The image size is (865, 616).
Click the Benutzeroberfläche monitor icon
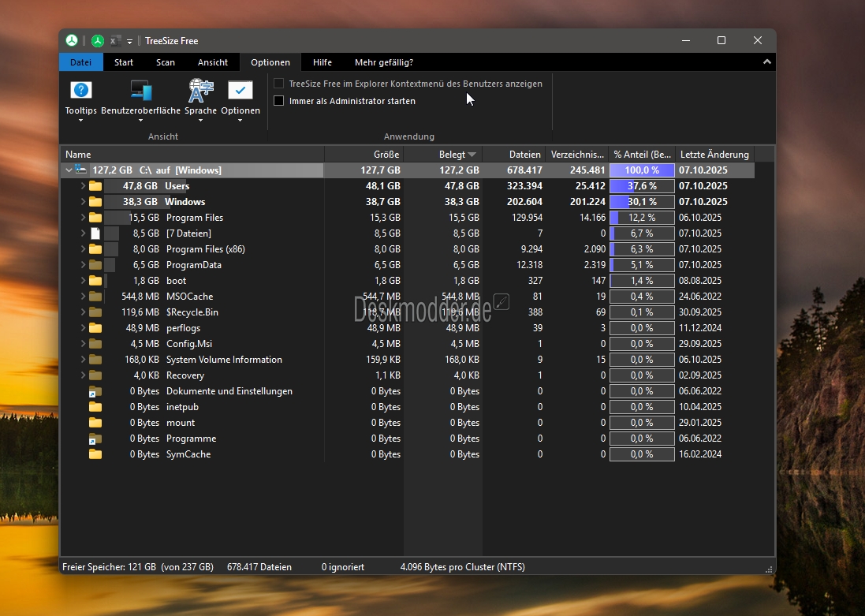pos(141,90)
